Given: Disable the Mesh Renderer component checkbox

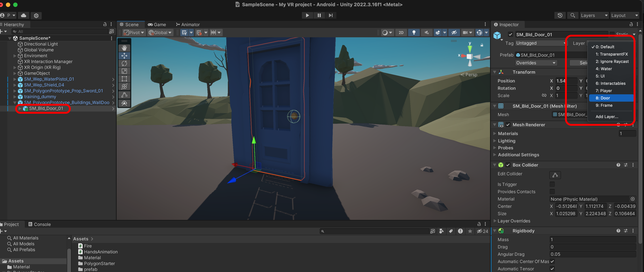Looking at the screenshot, I should pyautogui.click(x=508, y=125).
